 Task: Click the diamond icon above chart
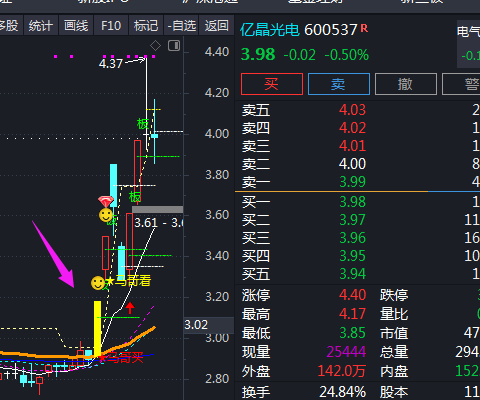[155, 45]
